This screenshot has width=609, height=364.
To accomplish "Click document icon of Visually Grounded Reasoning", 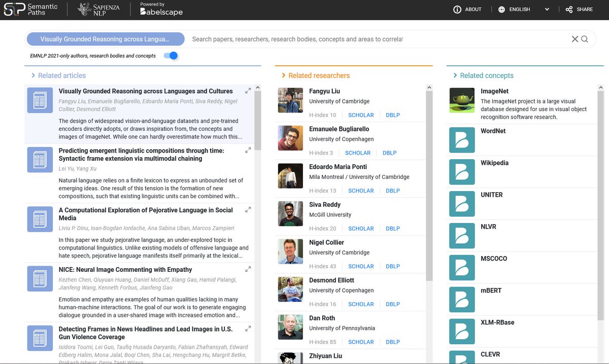I will (x=40, y=100).
